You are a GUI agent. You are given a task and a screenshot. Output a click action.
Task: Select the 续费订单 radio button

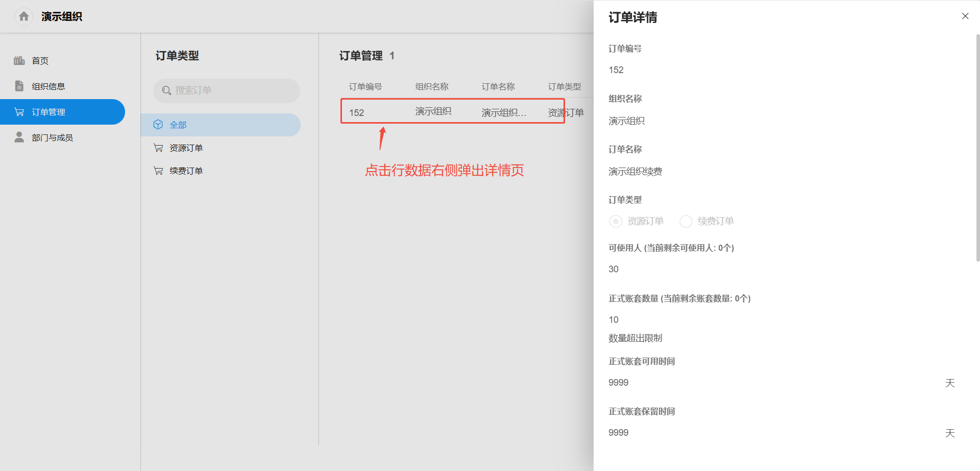(685, 221)
